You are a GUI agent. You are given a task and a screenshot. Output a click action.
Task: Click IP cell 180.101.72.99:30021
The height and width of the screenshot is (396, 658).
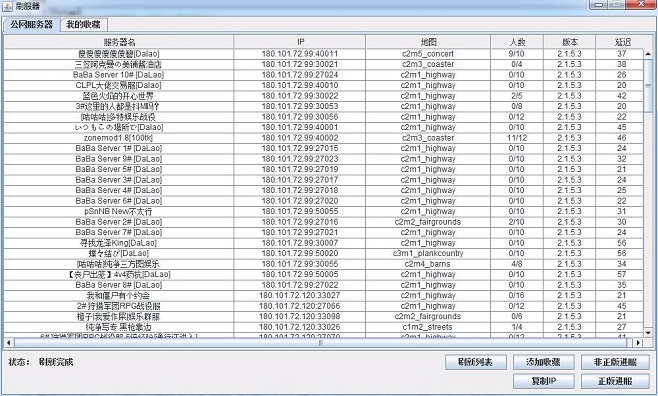[300, 64]
